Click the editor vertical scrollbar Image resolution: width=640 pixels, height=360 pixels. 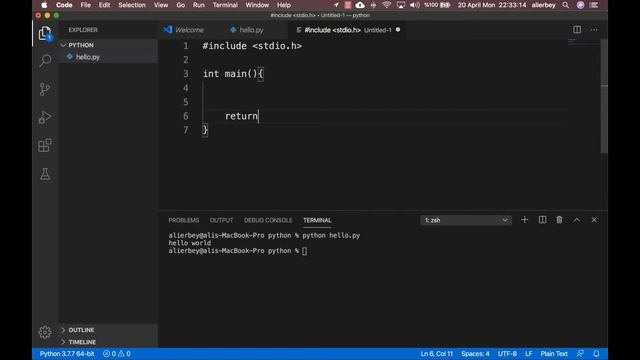coord(604,96)
